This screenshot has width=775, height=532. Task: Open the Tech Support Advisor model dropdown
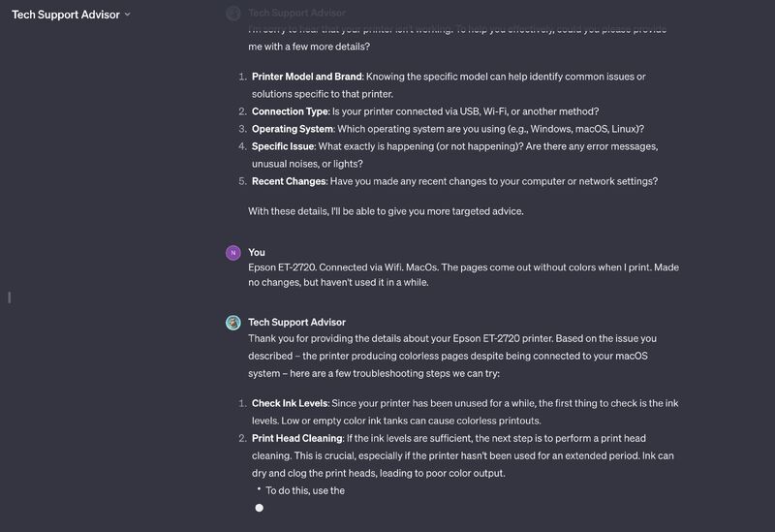click(64, 15)
